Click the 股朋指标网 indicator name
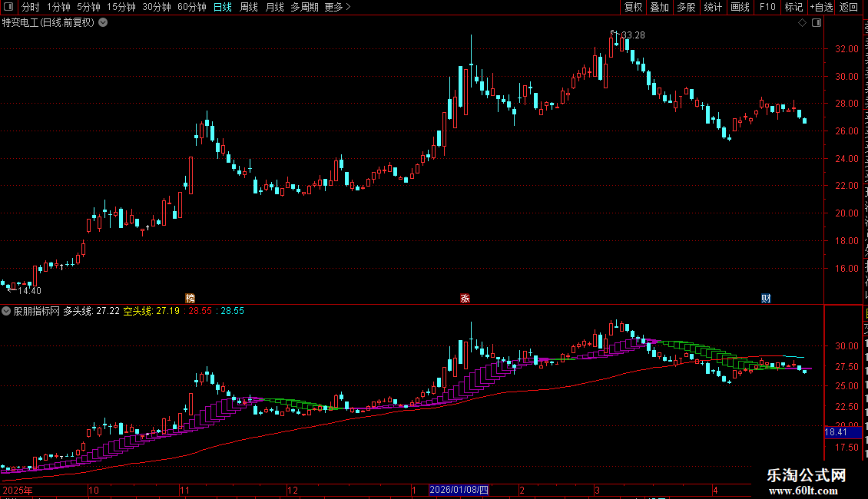Image resolution: width=868 pixels, height=499 pixels. coord(37,311)
